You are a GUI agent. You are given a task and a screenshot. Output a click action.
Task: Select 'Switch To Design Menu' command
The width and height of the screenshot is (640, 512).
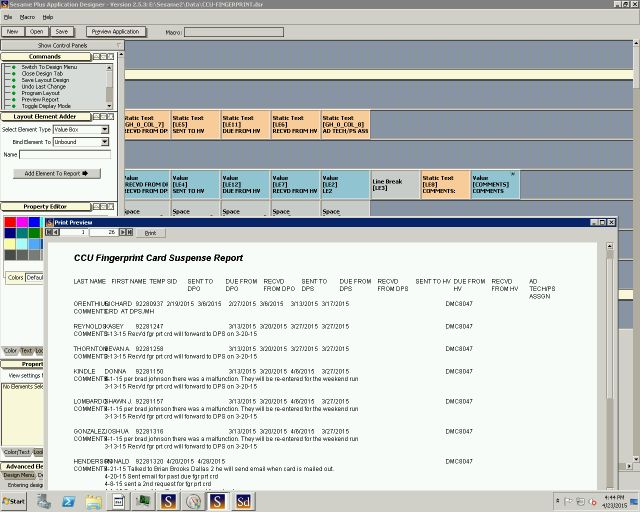click(x=49, y=67)
